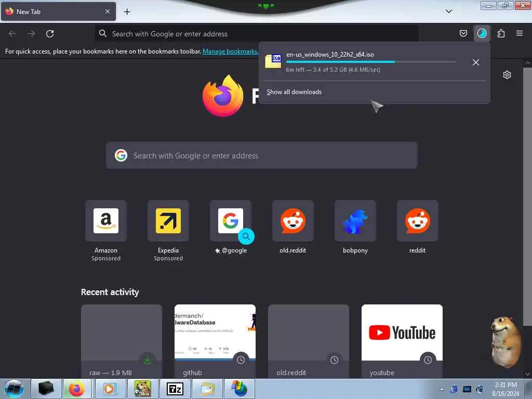532x399 pixels.
Task: Open the old.reddit recent activity card
Action: click(309, 341)
